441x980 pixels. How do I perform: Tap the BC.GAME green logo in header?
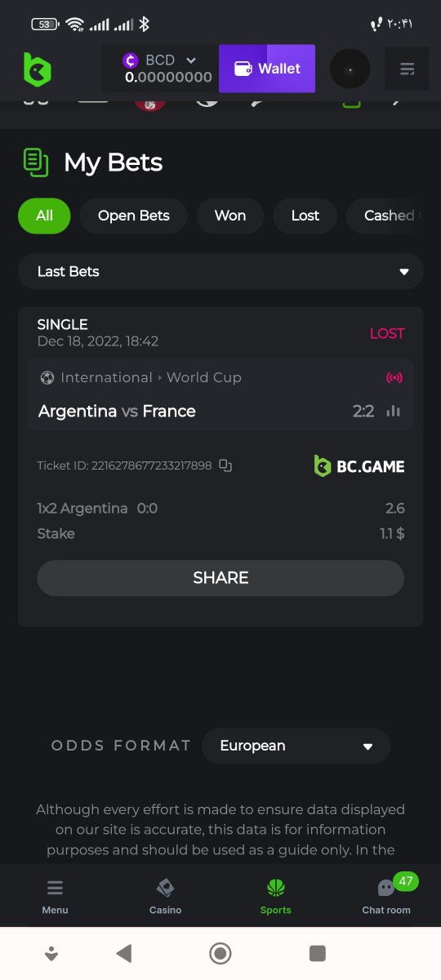(x=37, y=69)
